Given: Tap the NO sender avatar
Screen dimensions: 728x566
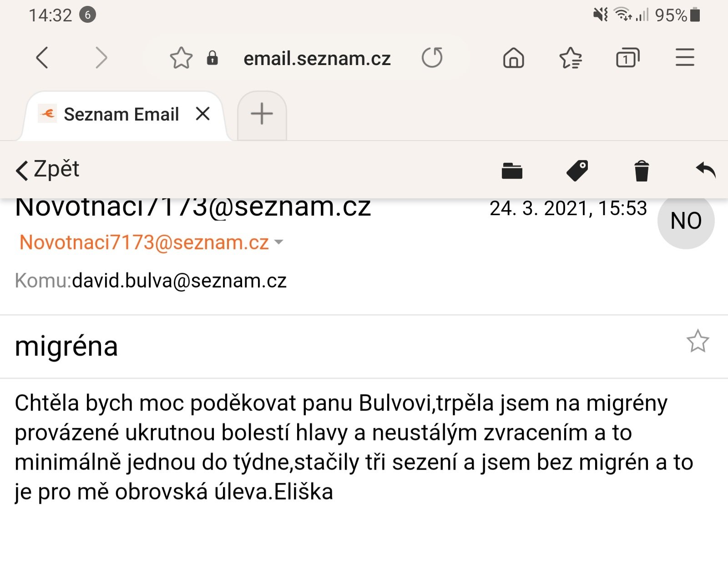Looking at the screenshot, I should 686,221.
